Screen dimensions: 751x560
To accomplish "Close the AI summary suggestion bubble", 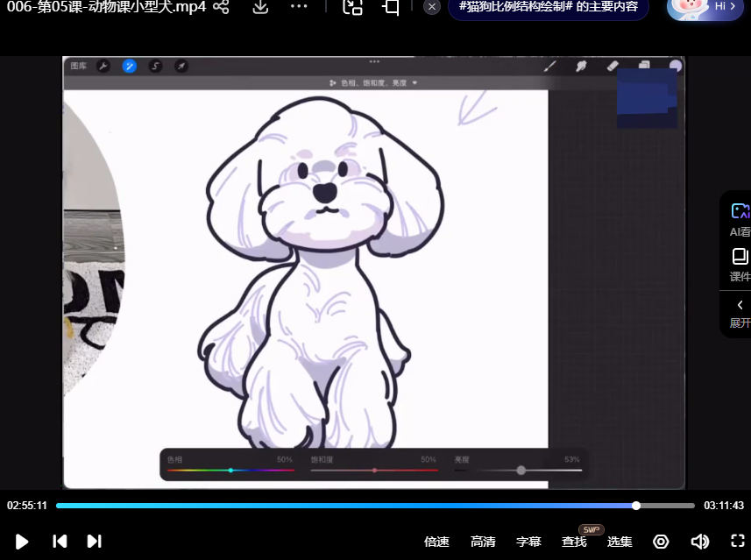I will 431,7.
